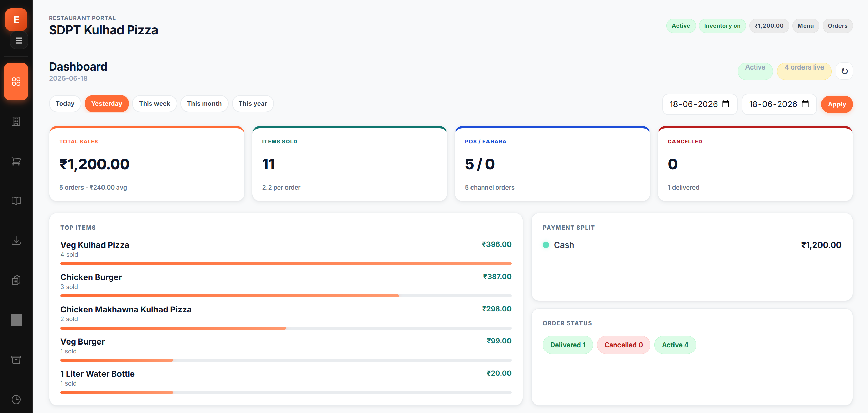Click the 5 channel orders text
Screen dimensions: 868x413
coord(490,187)
